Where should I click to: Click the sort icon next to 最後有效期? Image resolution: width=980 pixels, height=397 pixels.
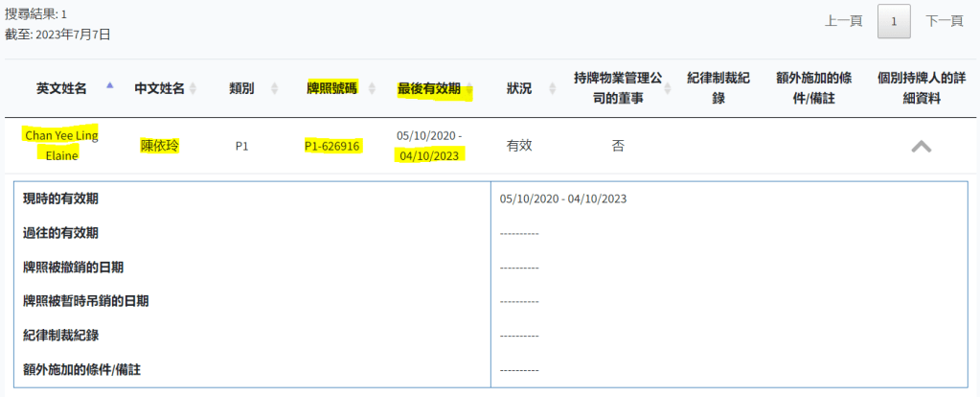(469, 88)
